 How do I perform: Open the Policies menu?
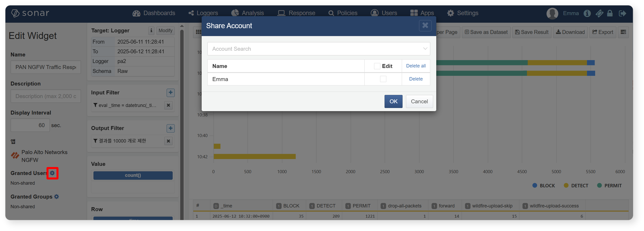click(x=343, y=13)
